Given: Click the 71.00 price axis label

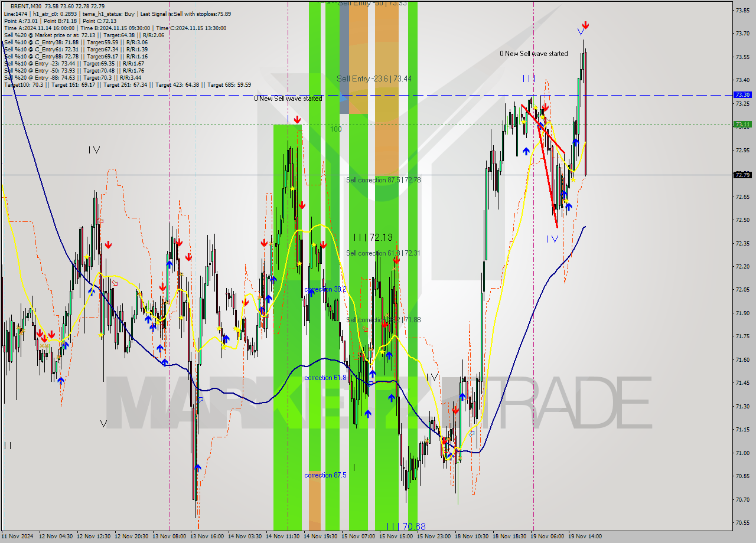Looking at the screenshot, I should pyautogui.click(x=742, y=453).
